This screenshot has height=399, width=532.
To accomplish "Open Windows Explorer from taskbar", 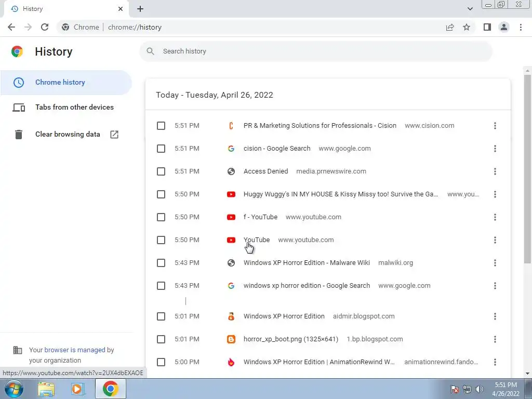I will (46, 389).
